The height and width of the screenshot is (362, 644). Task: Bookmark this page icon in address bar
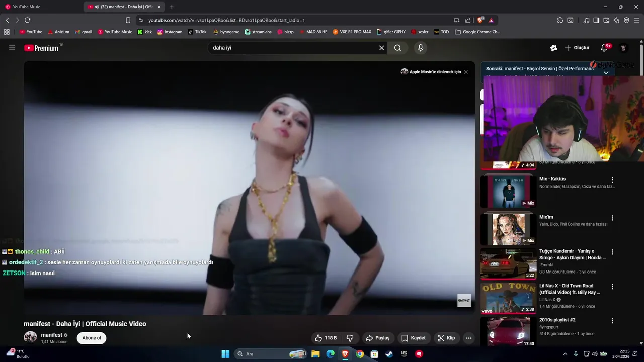(x=128, y=20)
